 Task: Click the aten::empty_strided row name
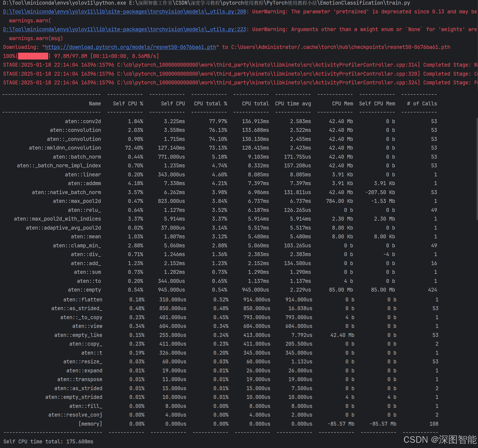pyautogui.click(x=74, y=397)
